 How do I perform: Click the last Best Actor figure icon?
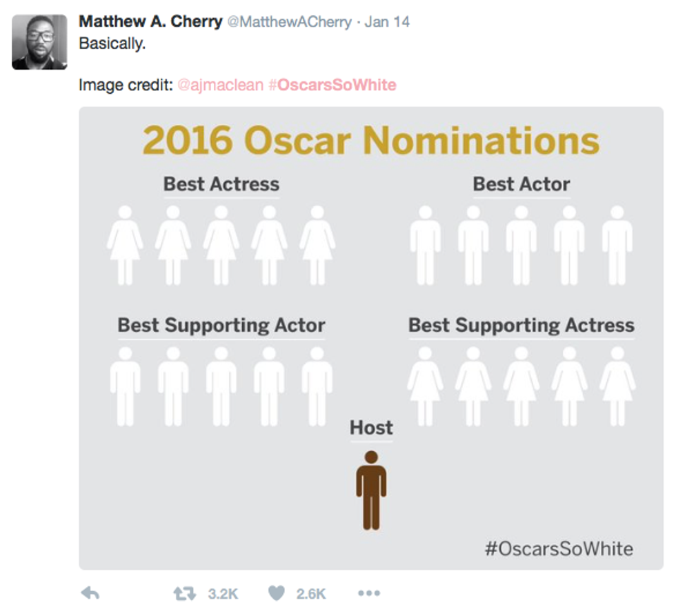pyautogui.click(x=617, y=245)
